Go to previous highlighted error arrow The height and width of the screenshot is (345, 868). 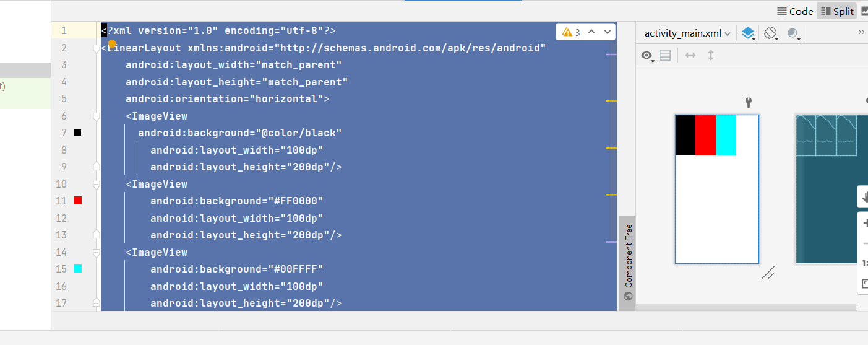coord(591,32)
